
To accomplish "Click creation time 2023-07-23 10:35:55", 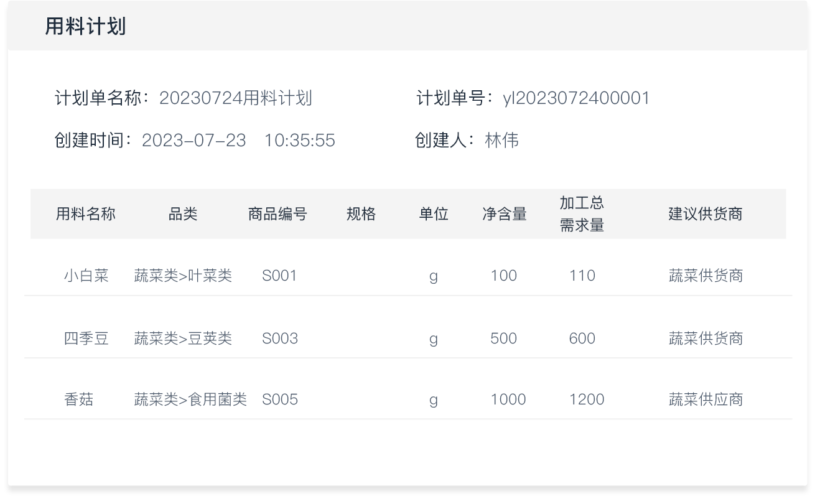I will coord(238,141).
